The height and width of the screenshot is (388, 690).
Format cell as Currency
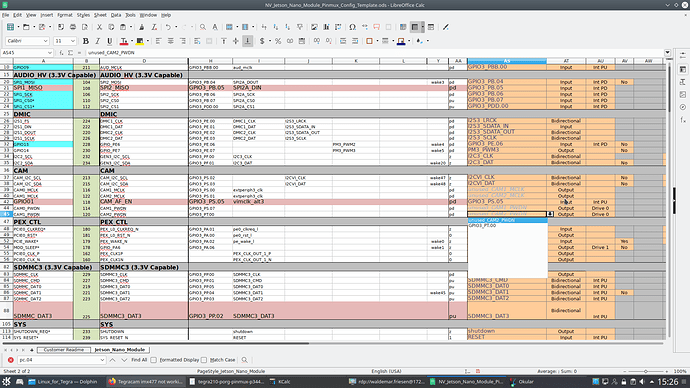(262, 41)
